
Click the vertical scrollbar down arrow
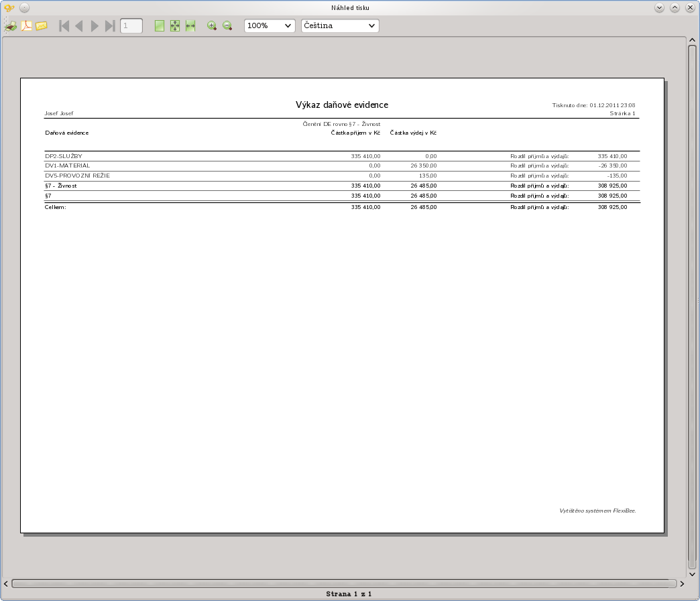point(693,574)
